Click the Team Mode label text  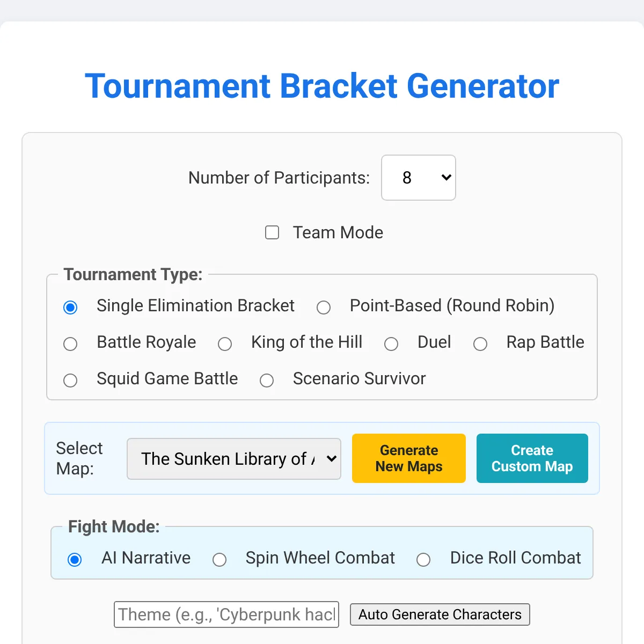click(x=338, y=232)
